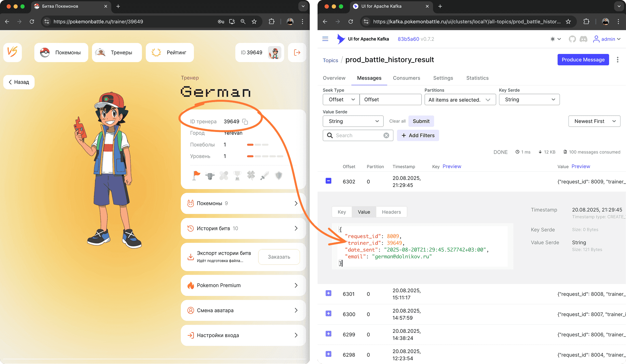626x364 pixels.
Task: Open the Consumers tab of the topic
Action: [406, 78]
